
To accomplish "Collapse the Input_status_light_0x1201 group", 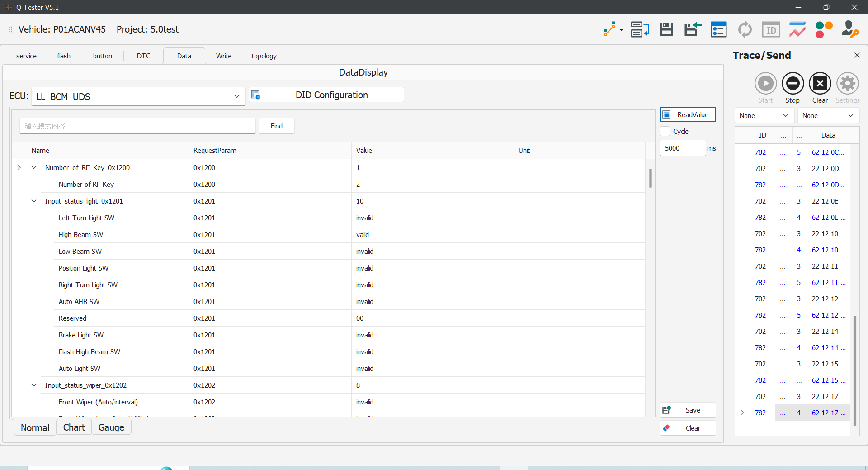I will (x=34, y=201).
